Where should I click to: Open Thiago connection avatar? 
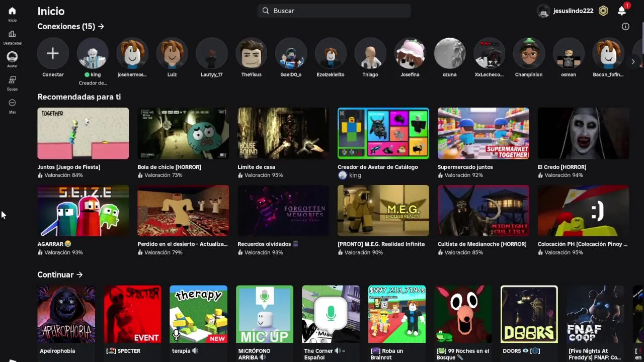370,53
